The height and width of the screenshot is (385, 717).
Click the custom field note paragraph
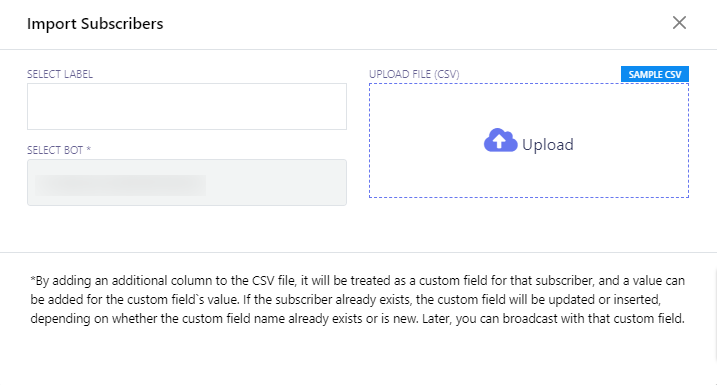(x=358, y=299)
